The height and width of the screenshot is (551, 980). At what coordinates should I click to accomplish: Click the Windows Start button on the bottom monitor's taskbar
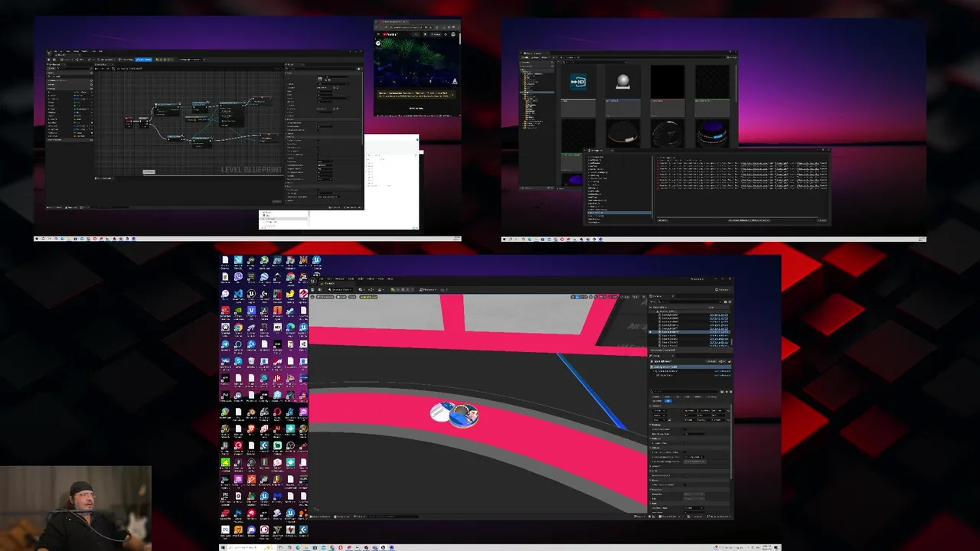(x=223, y=547)
